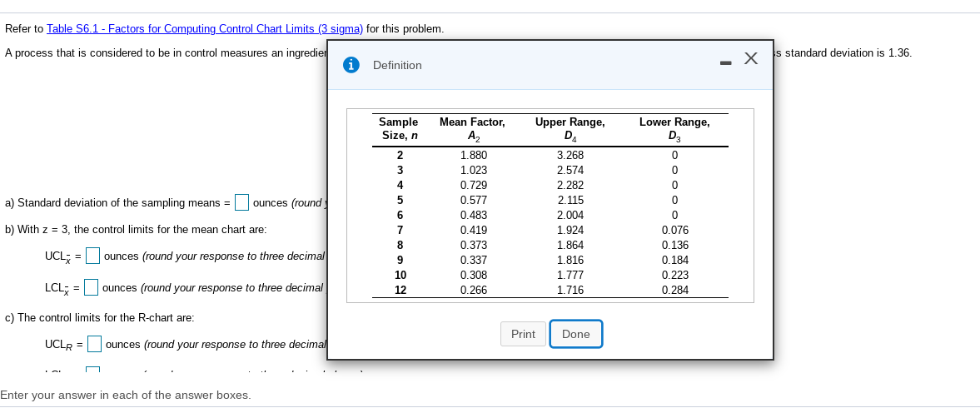The width and height of the screenshot is (980, 418).
Task: Click 'b) With z = 3' mean chart text
Action: [136, 229]
